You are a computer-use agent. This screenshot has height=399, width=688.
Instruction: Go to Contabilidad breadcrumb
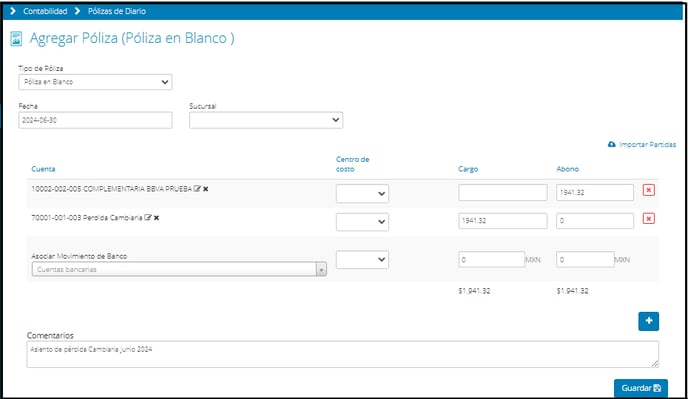tap(45, 11)
